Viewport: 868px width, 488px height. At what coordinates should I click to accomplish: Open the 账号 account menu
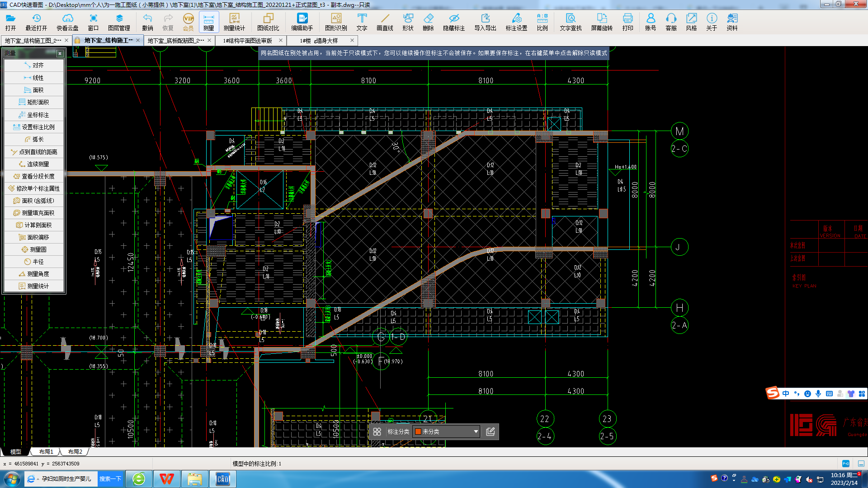point(651,22)
